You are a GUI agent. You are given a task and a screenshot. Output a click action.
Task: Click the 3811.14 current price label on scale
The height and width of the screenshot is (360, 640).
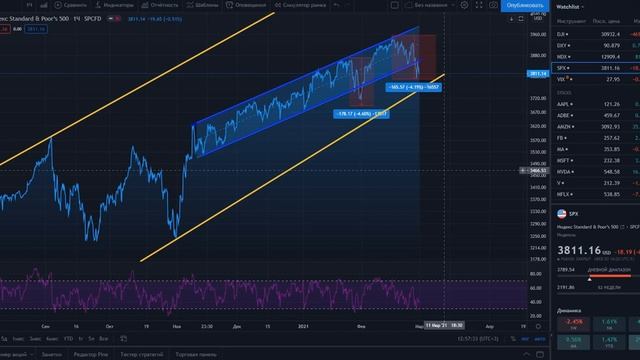pyautogui.click(x=538, y=74)
